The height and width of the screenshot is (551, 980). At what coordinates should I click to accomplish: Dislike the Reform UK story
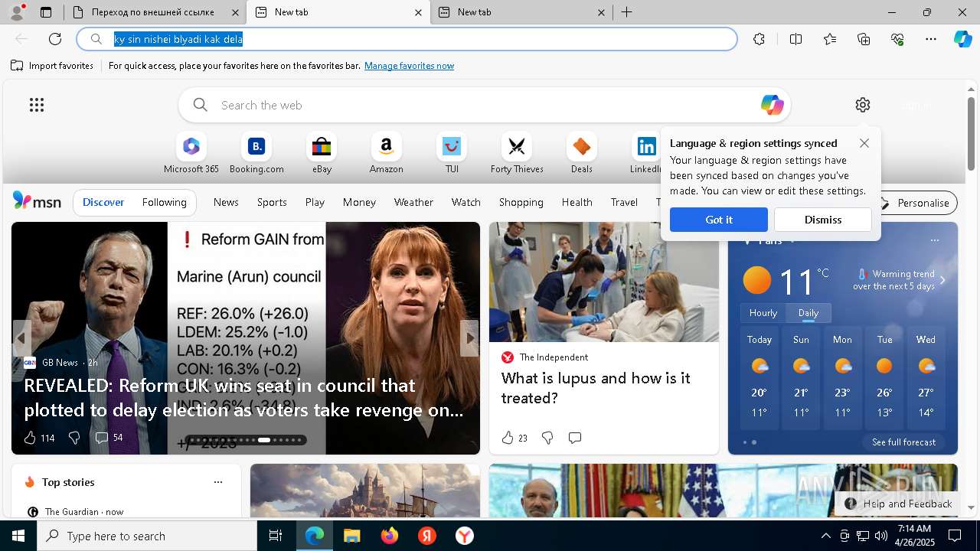[x=74, y=438]
